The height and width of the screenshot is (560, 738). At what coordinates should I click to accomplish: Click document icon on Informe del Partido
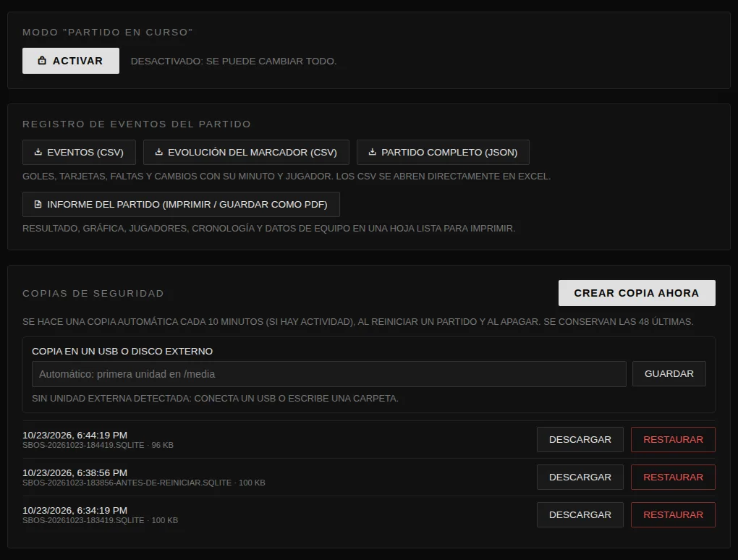point(38,204)
